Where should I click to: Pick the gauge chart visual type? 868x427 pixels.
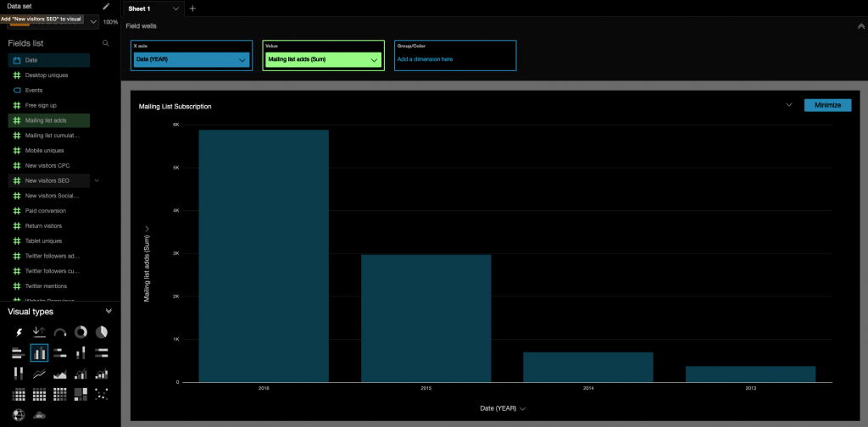point(60,332)
